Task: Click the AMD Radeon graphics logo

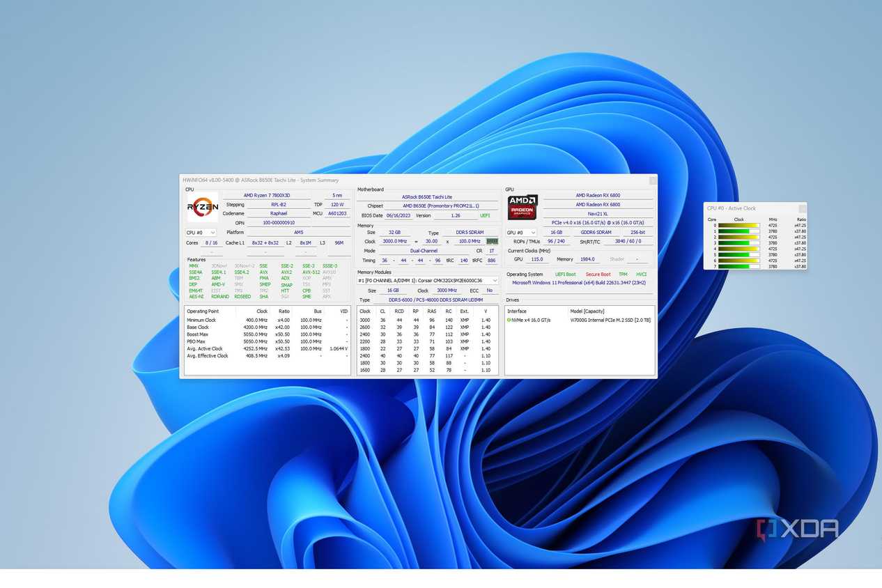Action: point(522,207)
